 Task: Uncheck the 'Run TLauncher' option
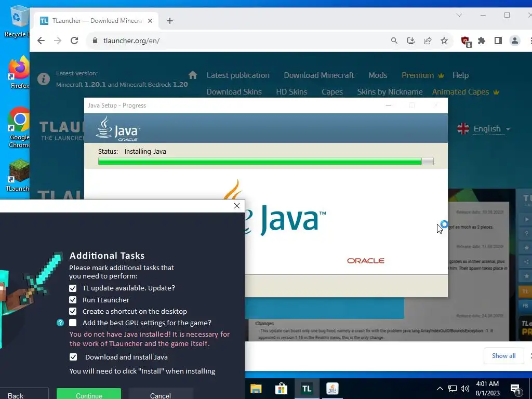click(73, 300)
